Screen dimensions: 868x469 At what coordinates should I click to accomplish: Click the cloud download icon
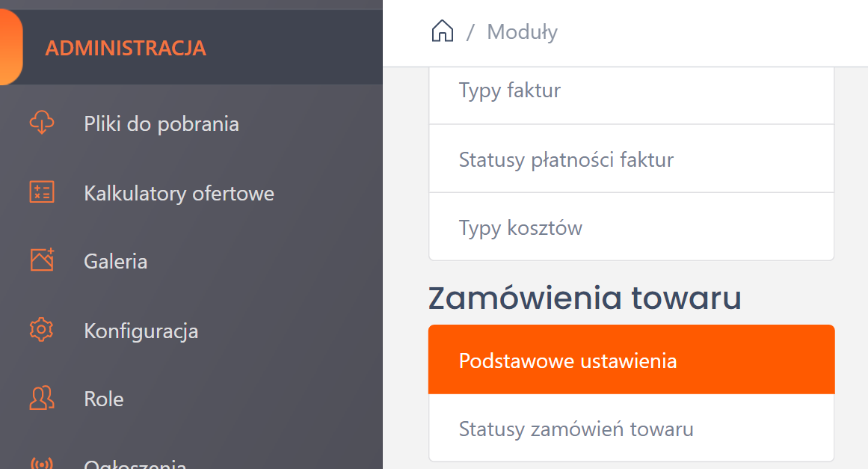coord(42,123)
